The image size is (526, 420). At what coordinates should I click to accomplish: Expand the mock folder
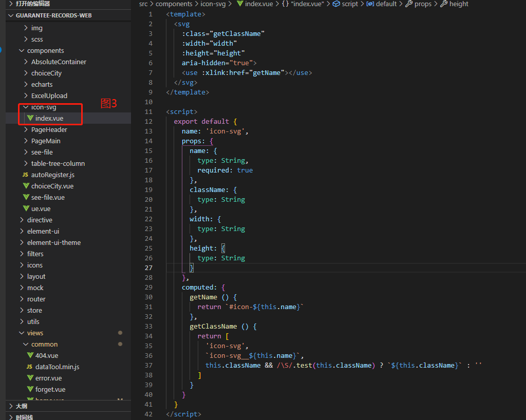pos(22,288)
